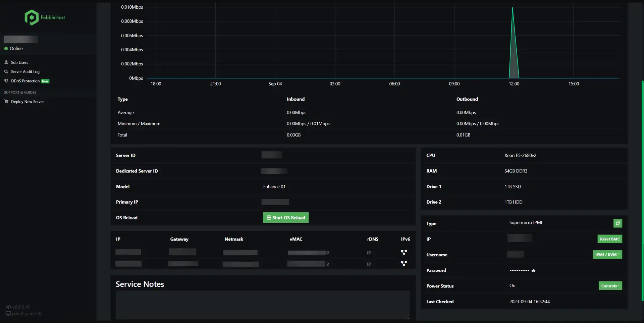644x323 pixels.
Task: Click the '2023-09-04 16:32:44' last checked value
Action: pos(529,302)
